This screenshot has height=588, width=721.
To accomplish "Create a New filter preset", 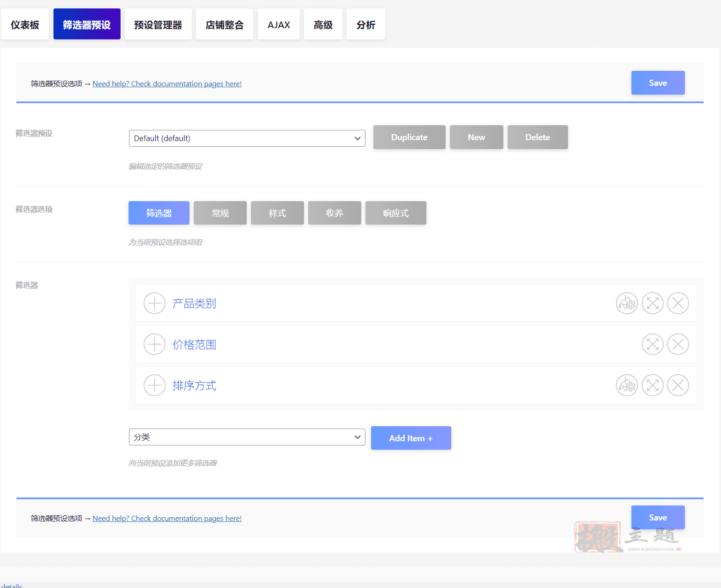I will (x=477, y=137).
